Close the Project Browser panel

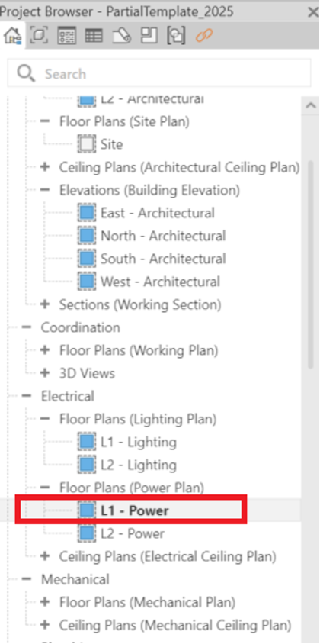coord(313,12)
